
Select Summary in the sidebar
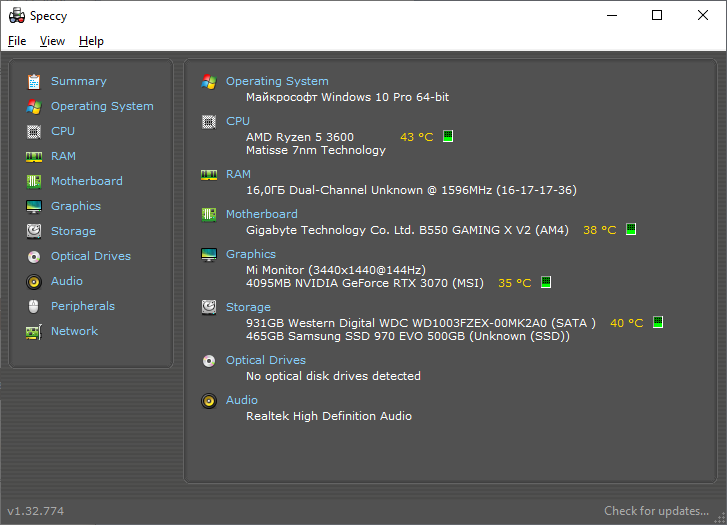coord(78,81)
